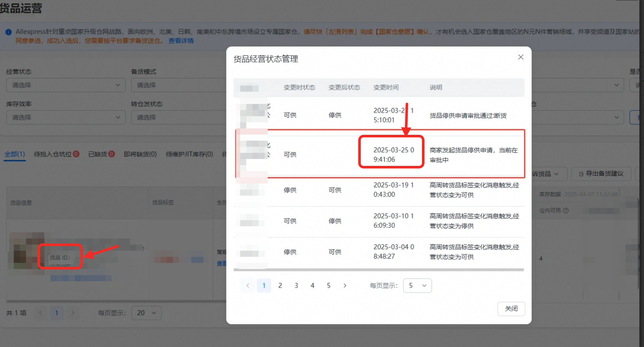The image size is (644, 347).
Task: Click the next page arrow below the product list
Action: [x=73, y=313]
